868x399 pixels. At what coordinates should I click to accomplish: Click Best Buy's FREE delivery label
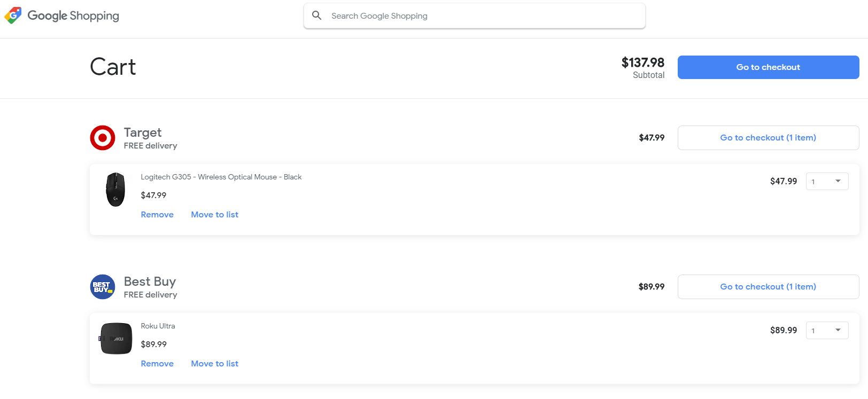(150, 295)
